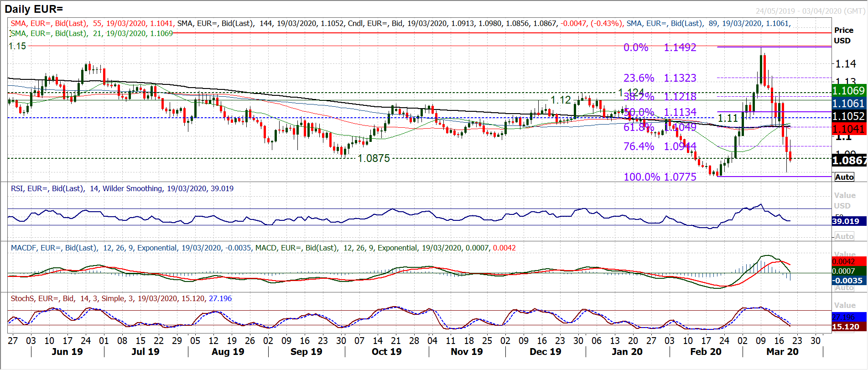
Task: Select the SMA 89 legend entry
Action: [707, 23]
